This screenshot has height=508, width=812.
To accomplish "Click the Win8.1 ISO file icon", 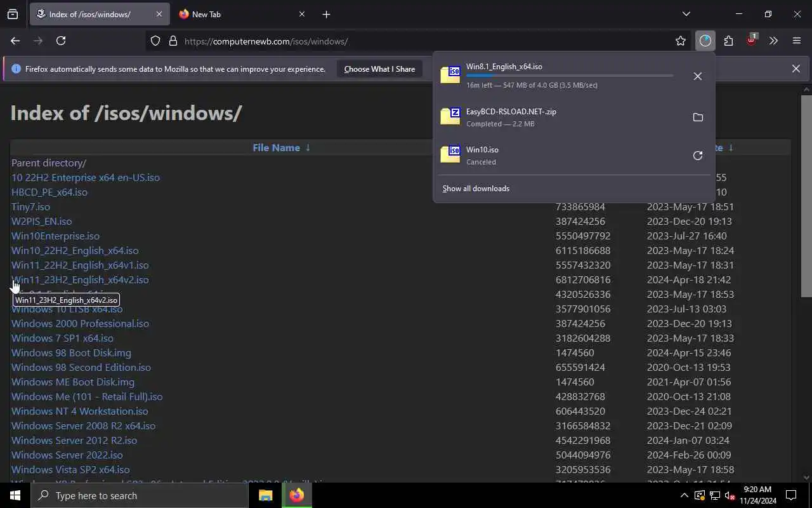I will click(450, 76).
